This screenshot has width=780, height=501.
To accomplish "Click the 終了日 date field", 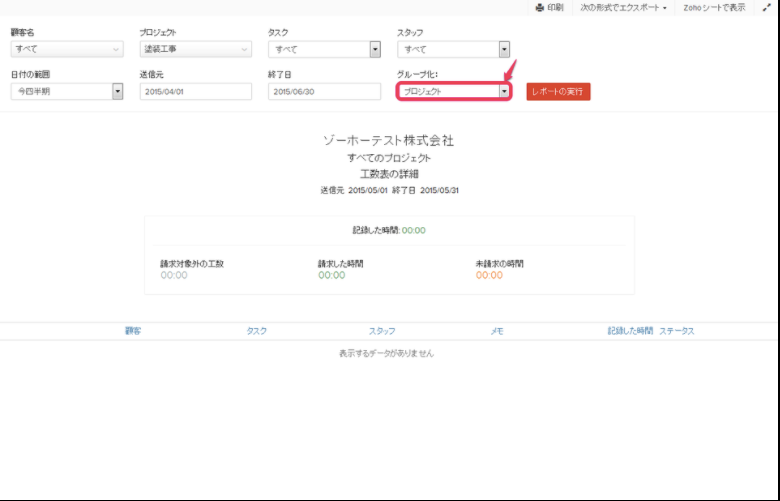I will tap(324, 91).
